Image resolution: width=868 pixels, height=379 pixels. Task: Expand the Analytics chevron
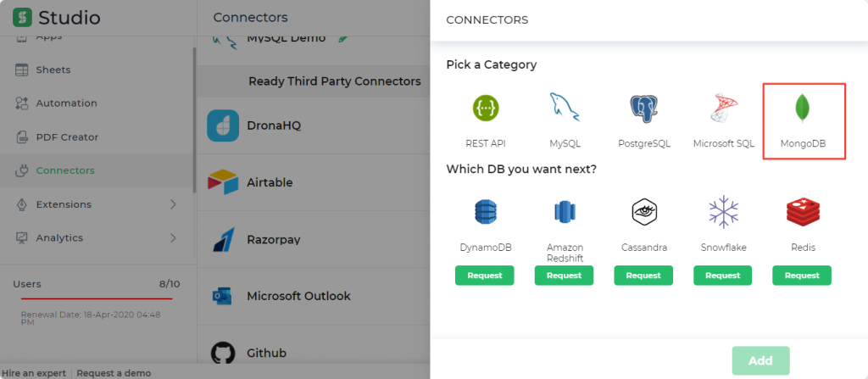pyautogui.click(x=173, y=237)
